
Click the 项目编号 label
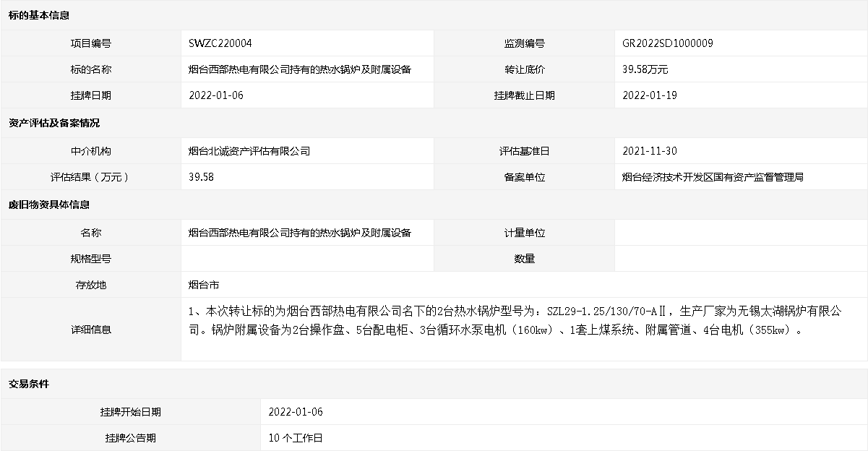pos(91,43)
